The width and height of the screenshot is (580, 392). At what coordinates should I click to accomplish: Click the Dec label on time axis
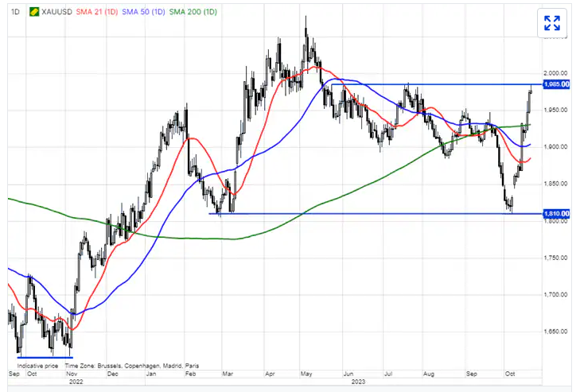(112, 374)
